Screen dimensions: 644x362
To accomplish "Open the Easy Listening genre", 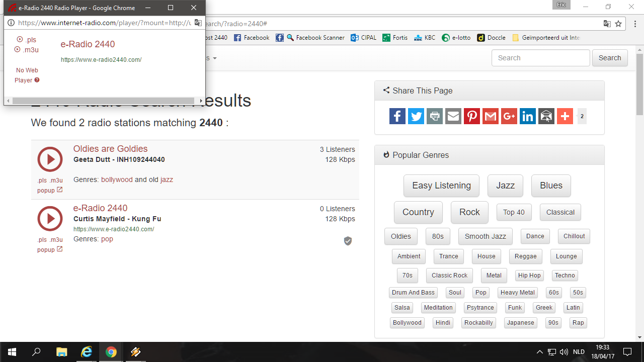I will [441, 186].
